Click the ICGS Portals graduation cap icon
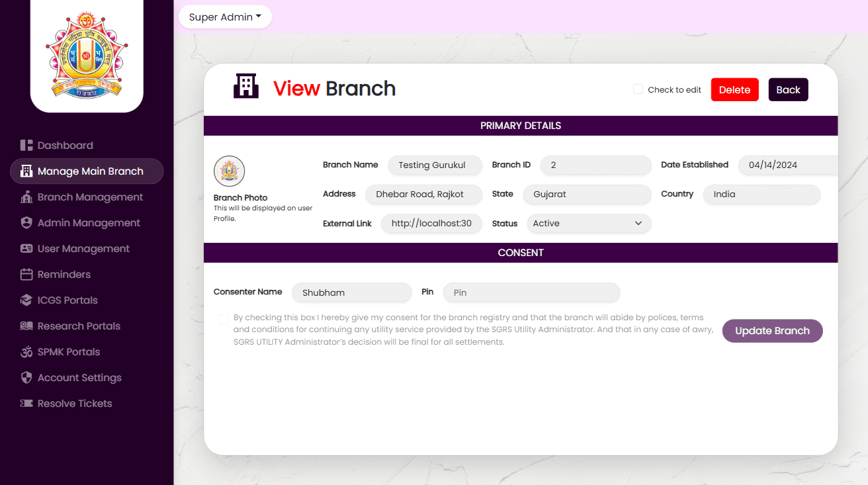 26,300
